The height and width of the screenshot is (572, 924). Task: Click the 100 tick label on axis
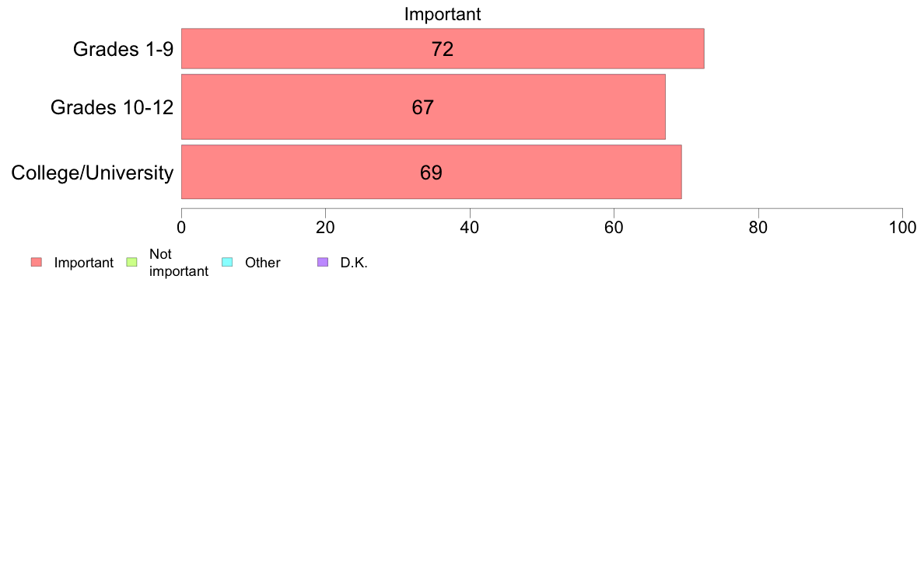(902, 228)
